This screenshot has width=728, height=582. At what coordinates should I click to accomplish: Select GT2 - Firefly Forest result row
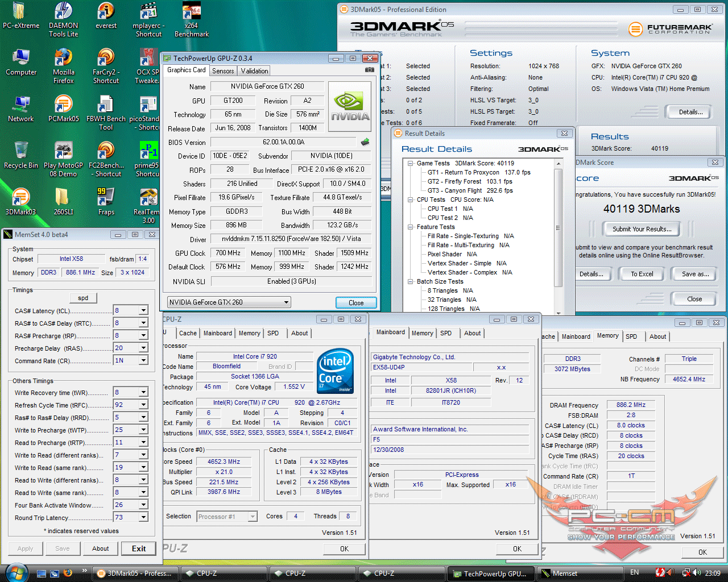[x=470, y=181]
